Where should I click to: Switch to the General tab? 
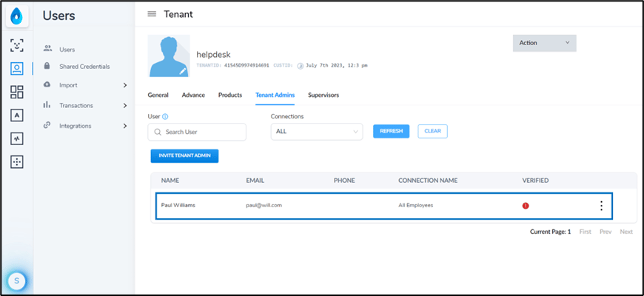158,95
